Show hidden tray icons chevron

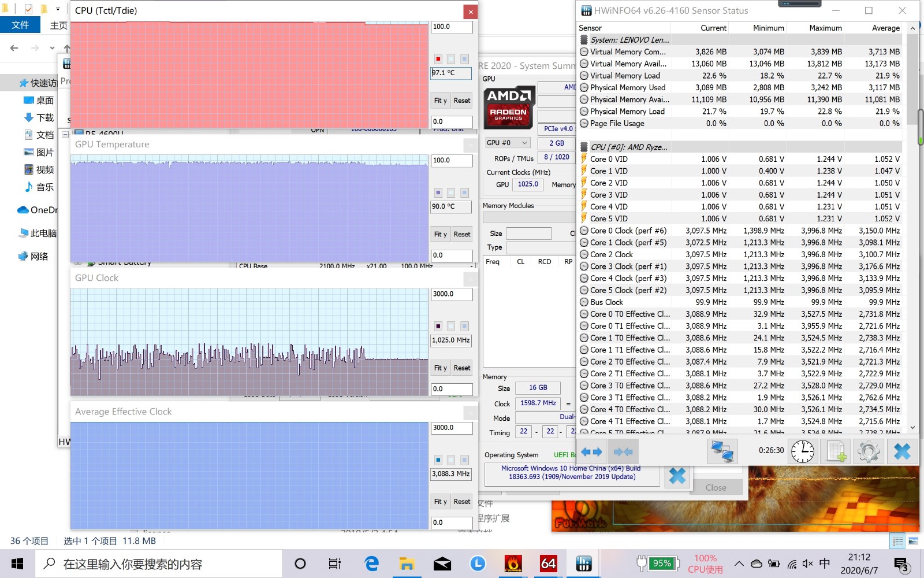[x=739, y=564]
